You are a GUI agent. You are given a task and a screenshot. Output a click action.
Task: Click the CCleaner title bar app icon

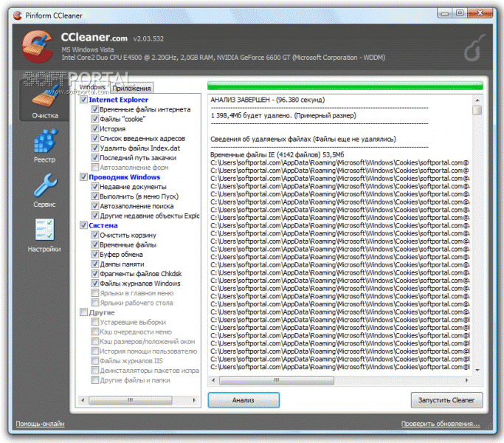coord(18,15)
